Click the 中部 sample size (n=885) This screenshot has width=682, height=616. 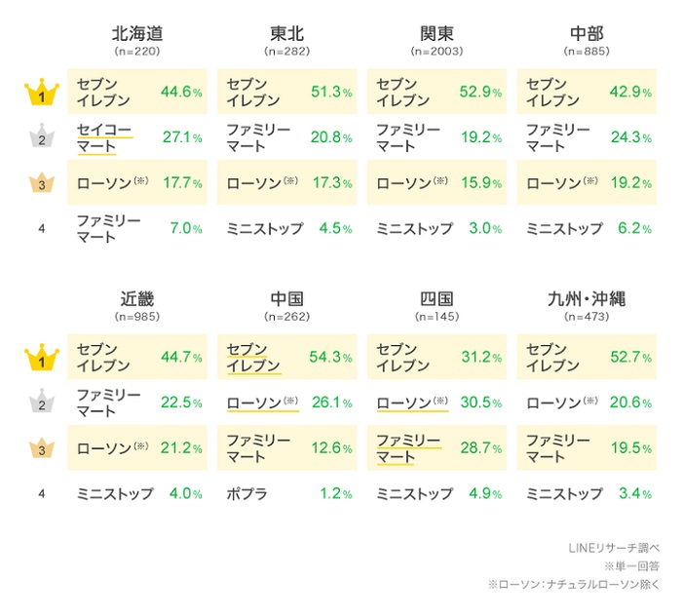(x=587, y=52)
